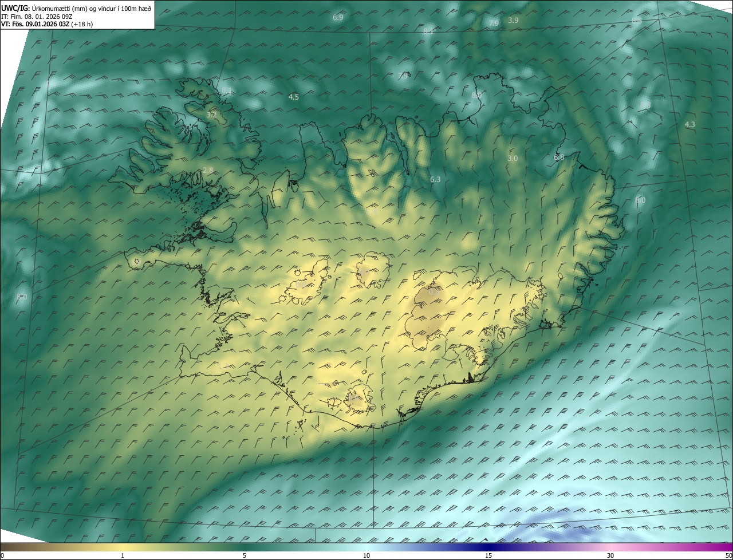Click the 6.8 value label
The height and width of the screenshot is (560, 733).
(559, 157)
